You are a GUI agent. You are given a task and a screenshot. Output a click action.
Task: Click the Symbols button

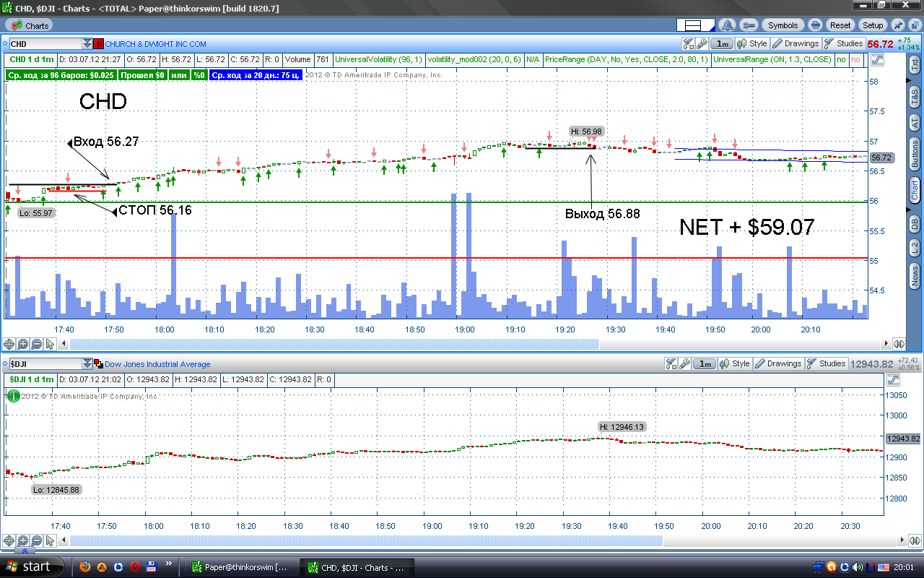click(783, 25)
